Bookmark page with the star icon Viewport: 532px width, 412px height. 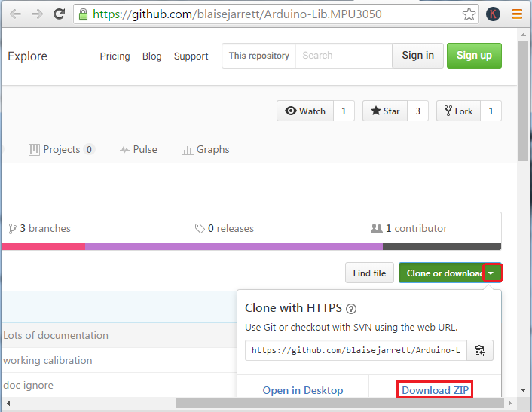point(469,14)
